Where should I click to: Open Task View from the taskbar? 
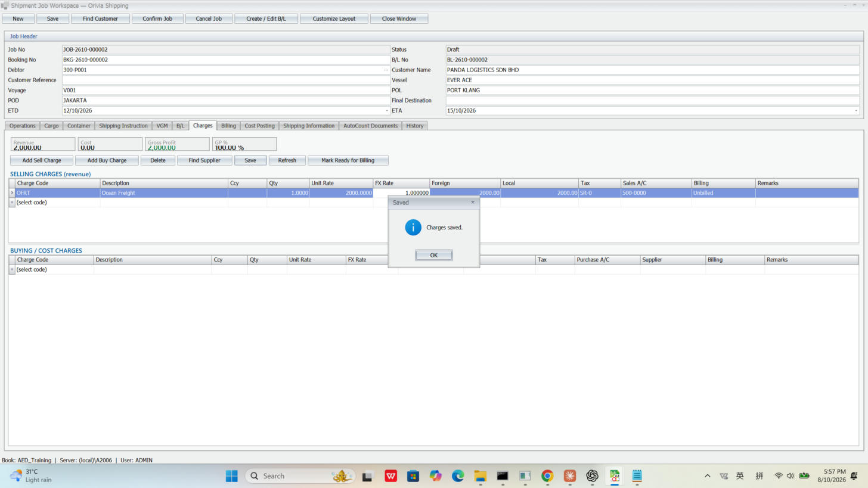[367, 475]
